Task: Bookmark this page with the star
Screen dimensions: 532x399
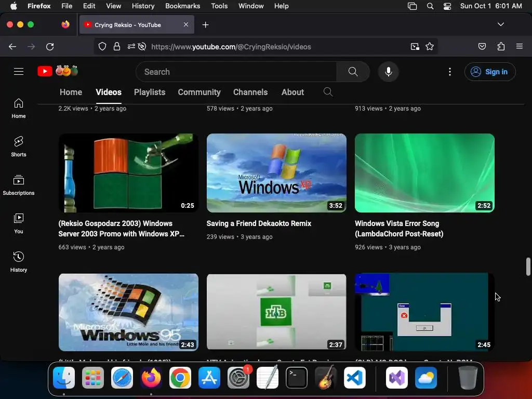Action: (x=430, y=46)
